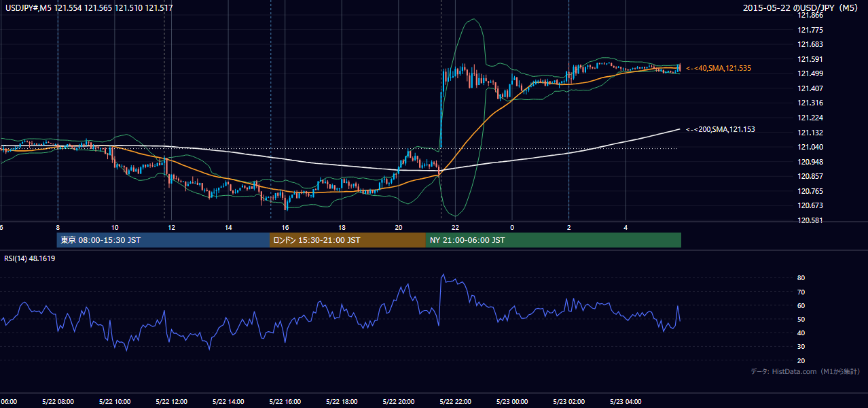Click hour tick 16 under price chart
This screenshot has width=868, height=408.
285,228
